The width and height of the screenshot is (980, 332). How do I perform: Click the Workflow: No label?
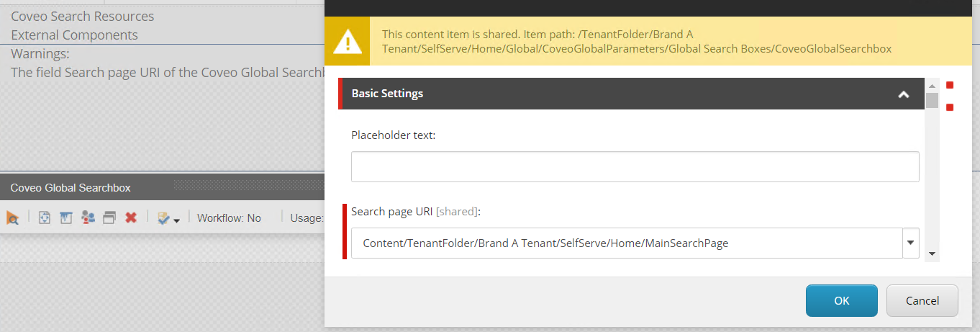229,217
